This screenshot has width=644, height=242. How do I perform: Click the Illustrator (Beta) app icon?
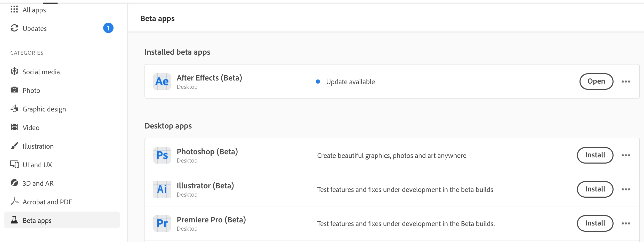coord(162,189)
